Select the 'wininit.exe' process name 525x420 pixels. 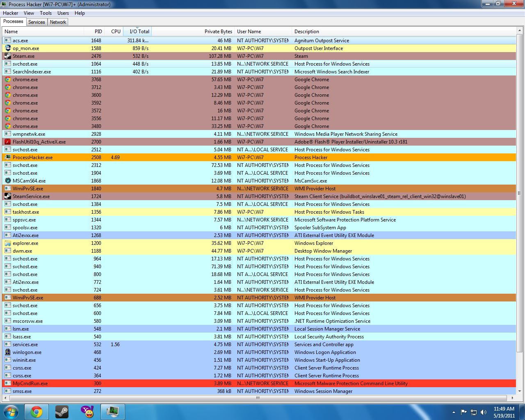[x=24, y=360]
